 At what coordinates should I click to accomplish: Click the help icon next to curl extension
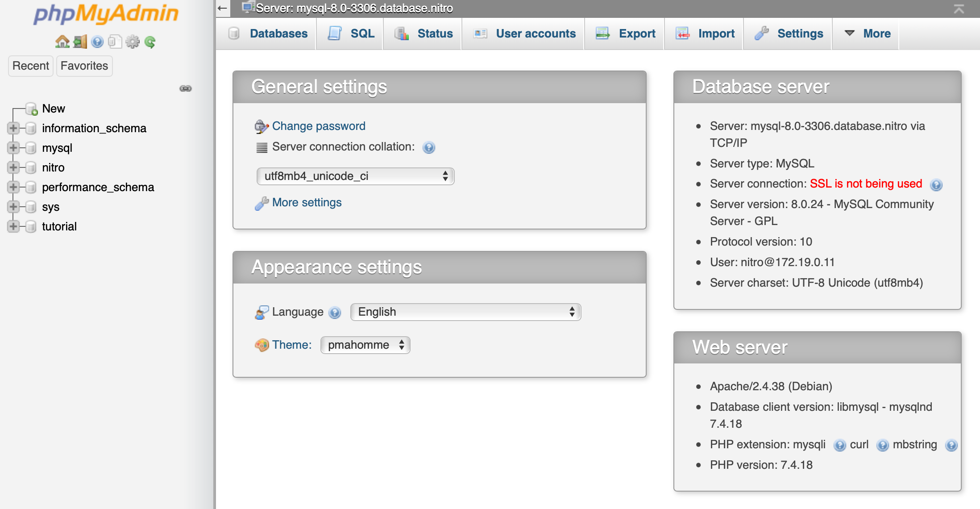(x=883, y=445)
